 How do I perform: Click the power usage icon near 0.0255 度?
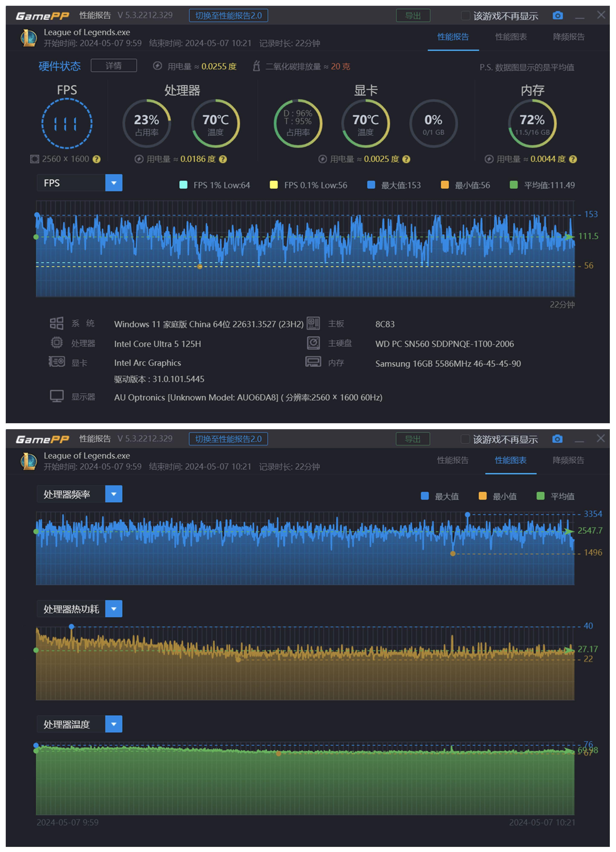point(157,66)
